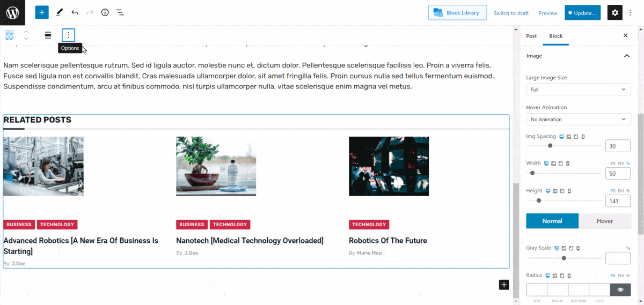Screen dimensions: 644x305
Task: Open the Hover Animation dropdown
Action: pyautogui.click(x=578, y=120)
